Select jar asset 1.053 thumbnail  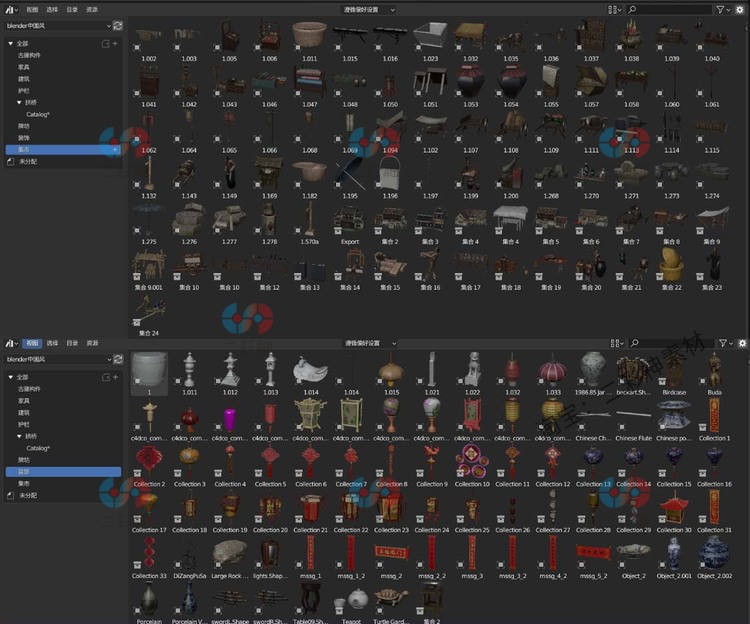470,81
